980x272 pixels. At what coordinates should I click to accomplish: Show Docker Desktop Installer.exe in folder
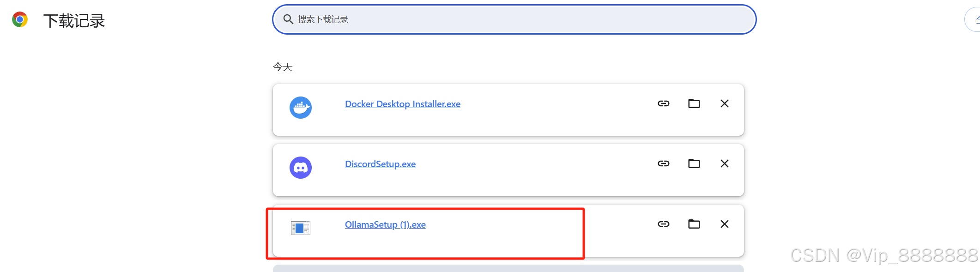click(694, 103)
